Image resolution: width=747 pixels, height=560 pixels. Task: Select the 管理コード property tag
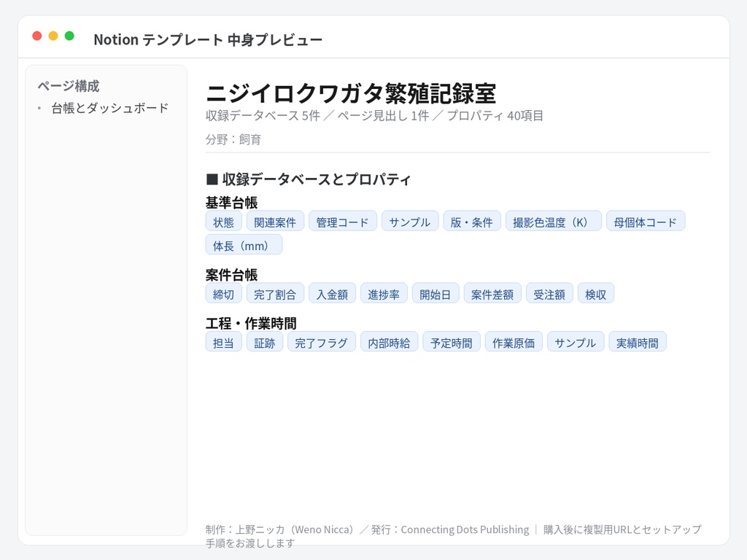point(343,222)
